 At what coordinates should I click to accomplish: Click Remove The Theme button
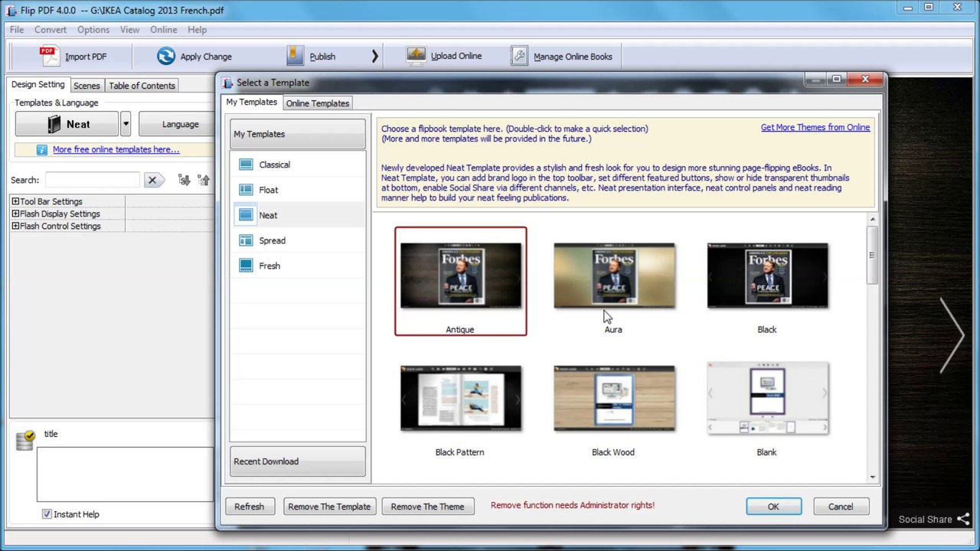tap(427, 507)
